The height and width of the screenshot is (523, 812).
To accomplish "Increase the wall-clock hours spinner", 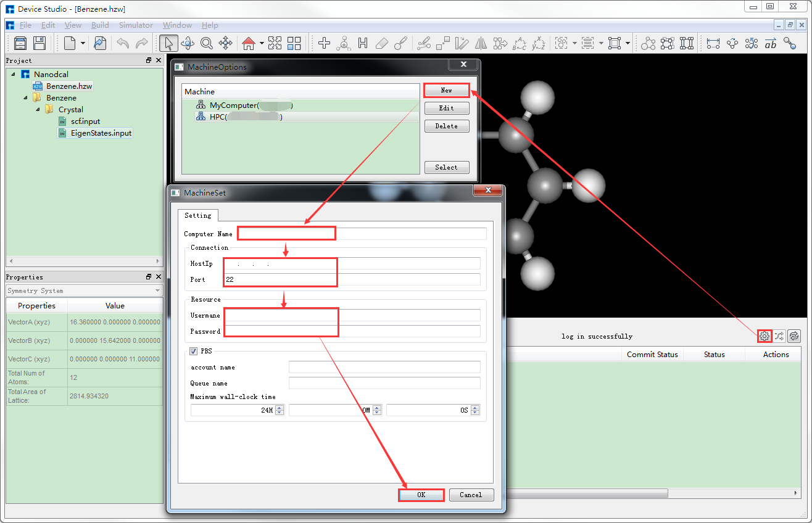I will pos(280,408).
